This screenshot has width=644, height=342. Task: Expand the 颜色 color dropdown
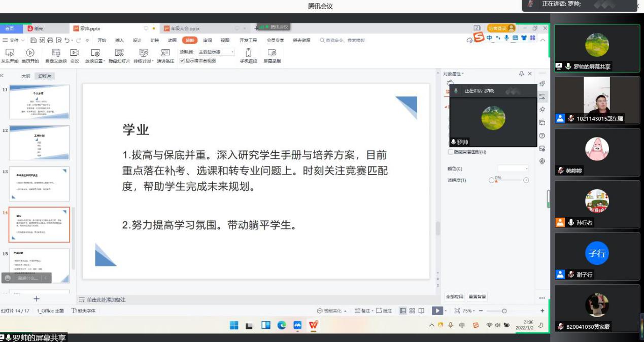[x=513, y=168]
